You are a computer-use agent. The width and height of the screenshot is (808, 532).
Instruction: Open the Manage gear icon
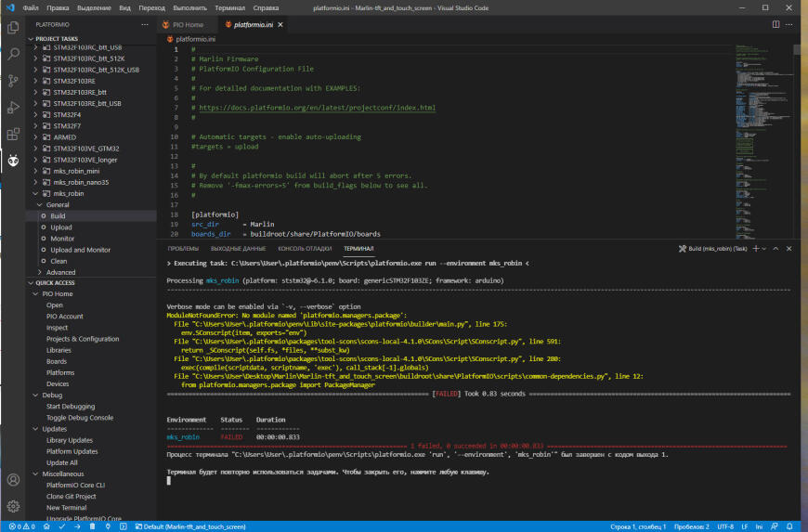(13, 506)
